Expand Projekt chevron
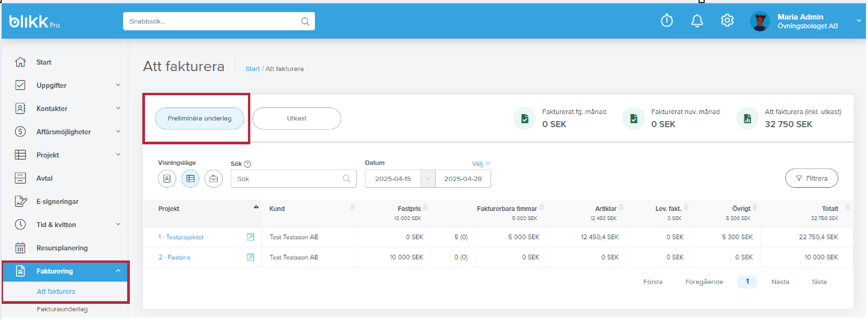Screen dimensions: 868x320 118,154
